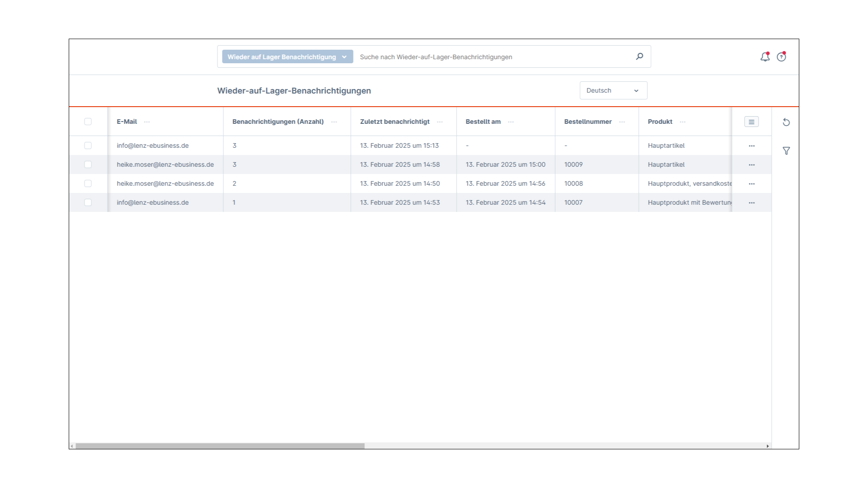Click Hauptartikel in the order 10009 row
868x488 pixels.
pos(666,164)
